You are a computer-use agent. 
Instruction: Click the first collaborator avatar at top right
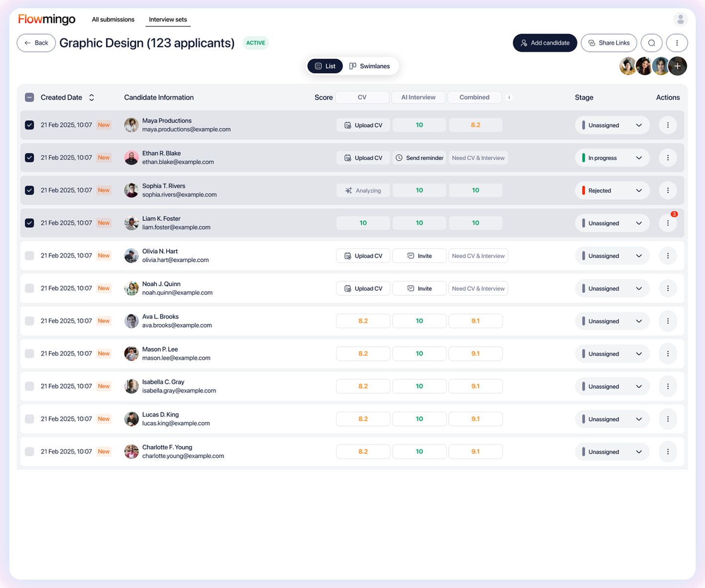pos(628,66)
